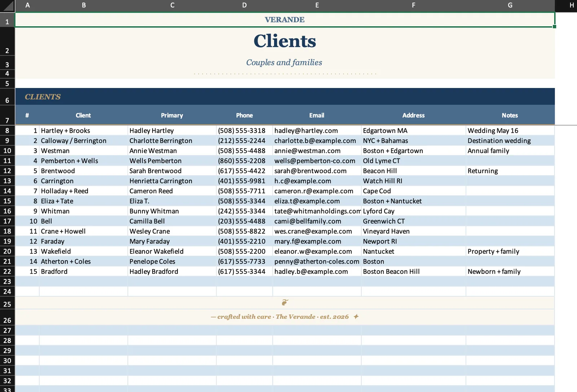Select the penny@atherton-coles.com email cell
This screenshot has width=577, height=392.
tap(317, 261)
